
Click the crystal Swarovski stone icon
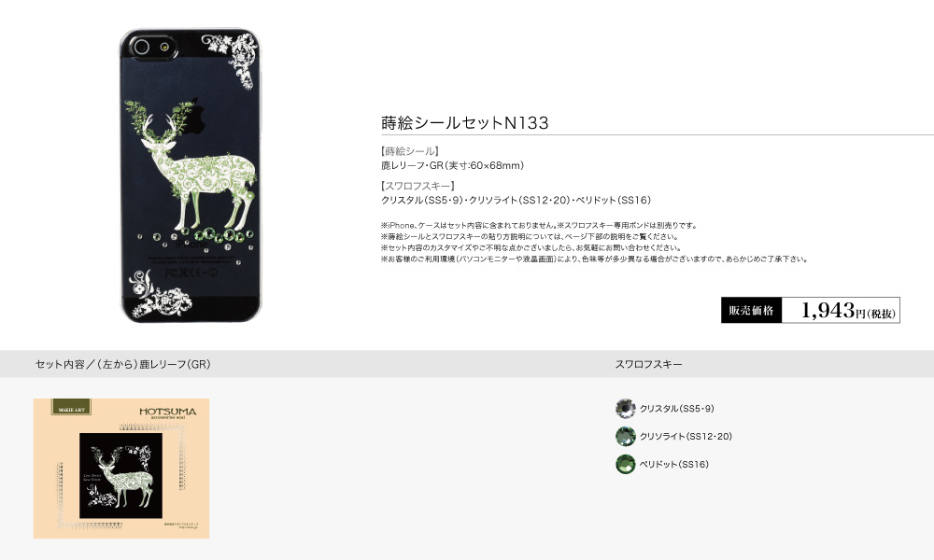pyautogui.click(x=626, y=409)
